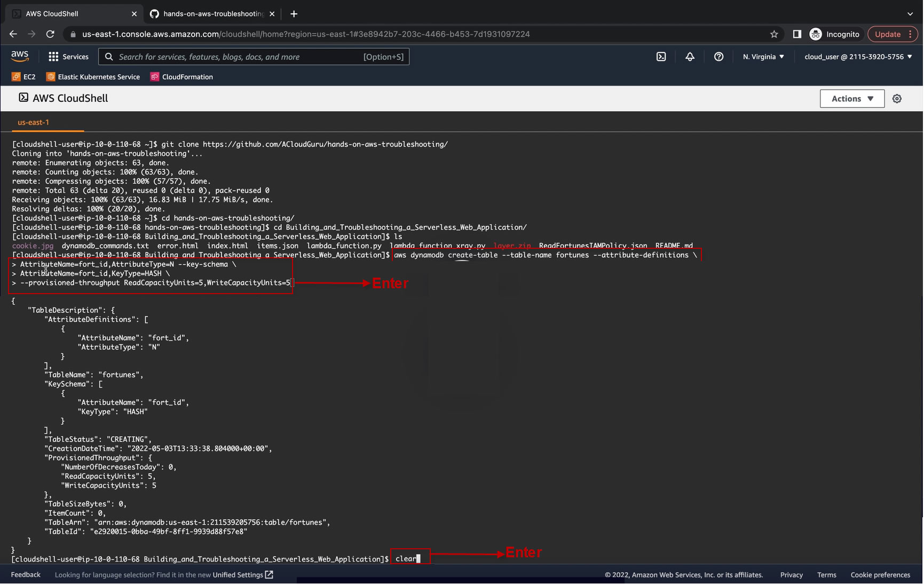Click index.html in the ls listing
The width and height of the screenshot is (924, 584).
click(227, 246)
